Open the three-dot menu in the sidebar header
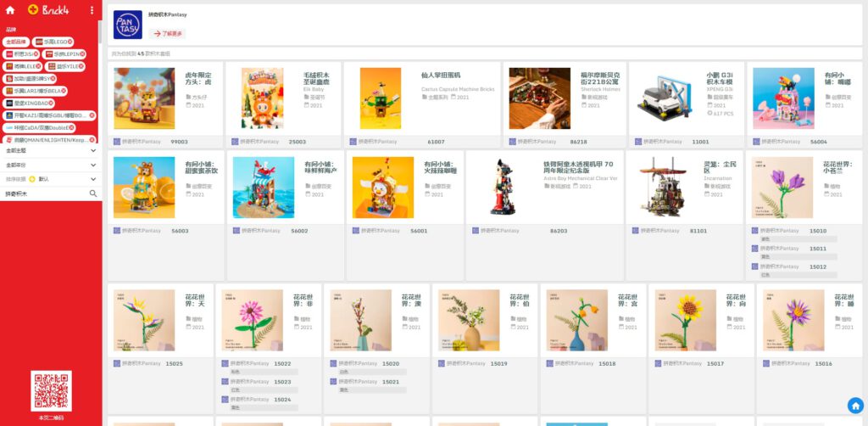868x426 pixels. (x=92, y=10)
